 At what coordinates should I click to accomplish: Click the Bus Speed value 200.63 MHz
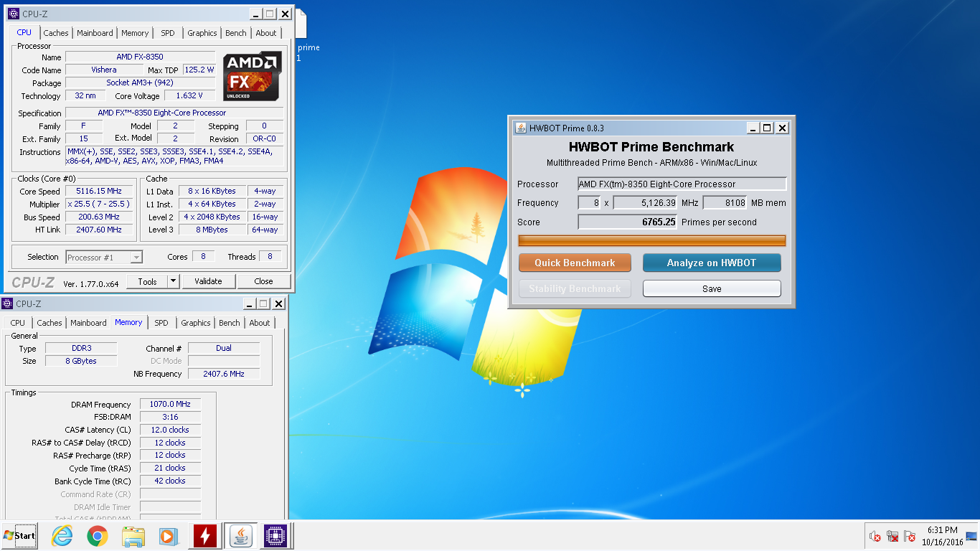pyautogui.click(x=99, y=217)
